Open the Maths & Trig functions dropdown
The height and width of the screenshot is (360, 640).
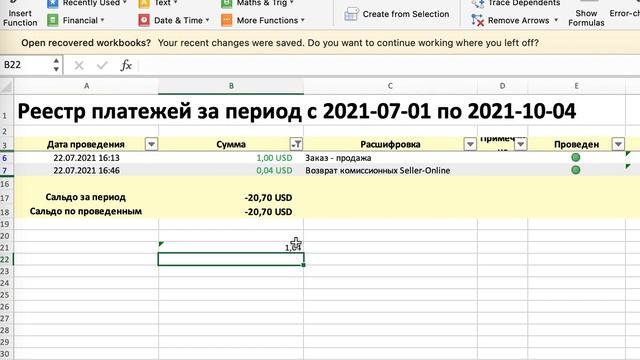pyautogui.click(x=258, y=3)
